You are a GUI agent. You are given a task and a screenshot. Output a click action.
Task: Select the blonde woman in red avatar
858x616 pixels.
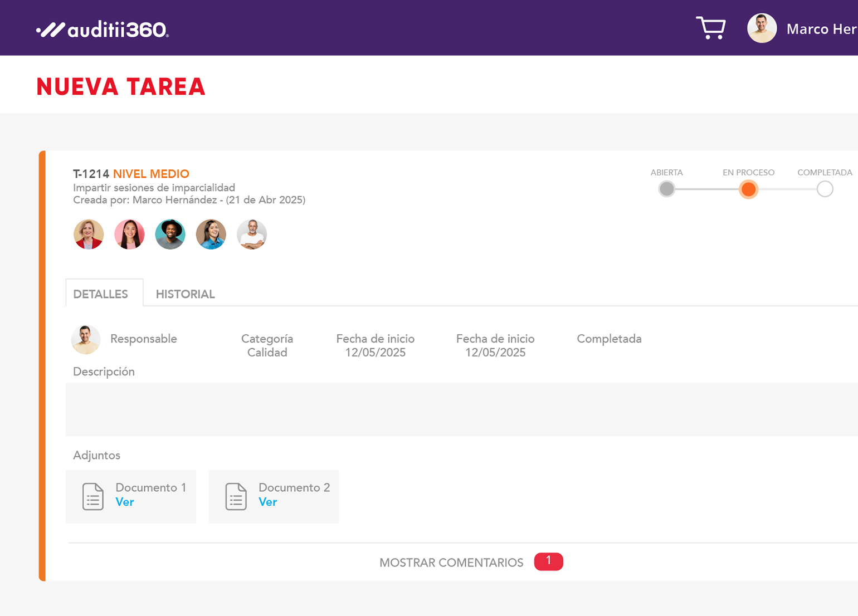[x=89, y=234]
